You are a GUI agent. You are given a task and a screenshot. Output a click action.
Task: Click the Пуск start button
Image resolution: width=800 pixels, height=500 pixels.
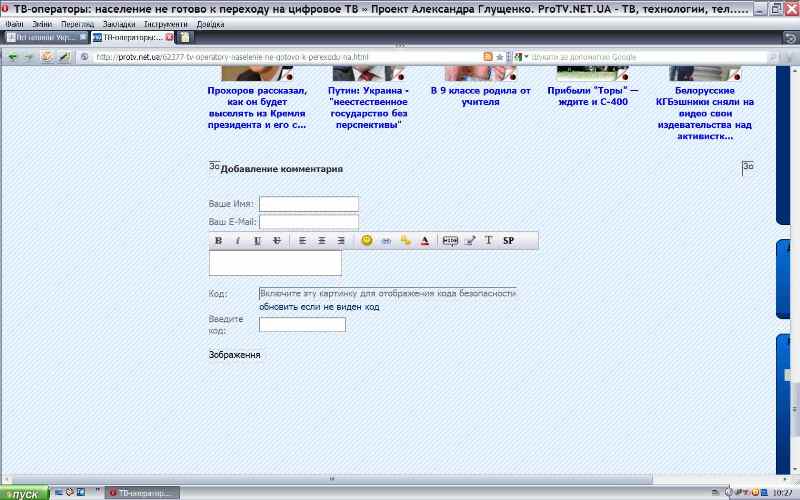click(22, 493)
